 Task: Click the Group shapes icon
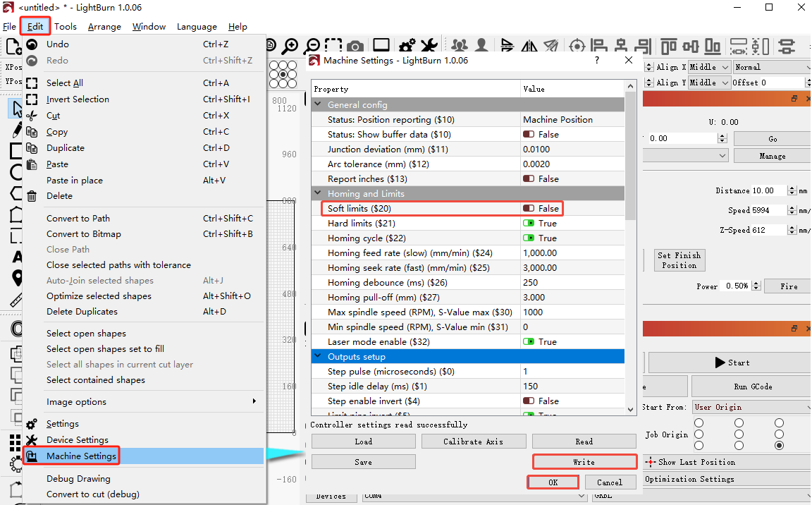tap(460, 46)
